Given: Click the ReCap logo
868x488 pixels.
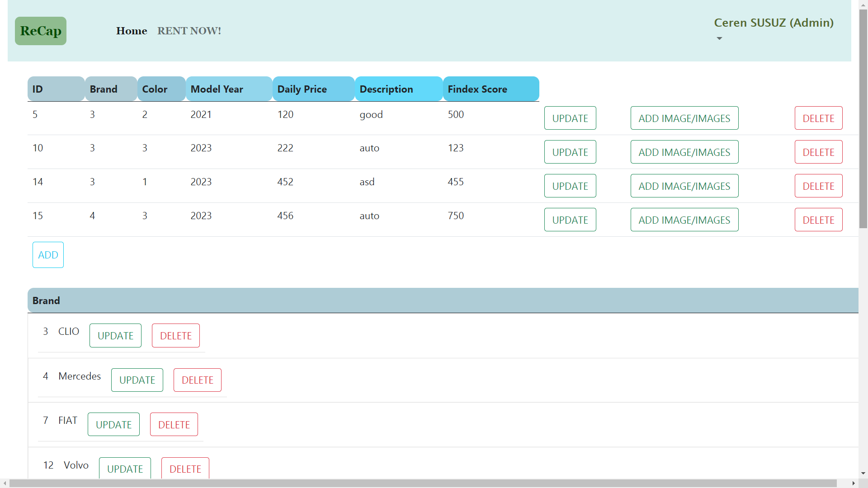Looking at the screenshot, I should (41, 31).
